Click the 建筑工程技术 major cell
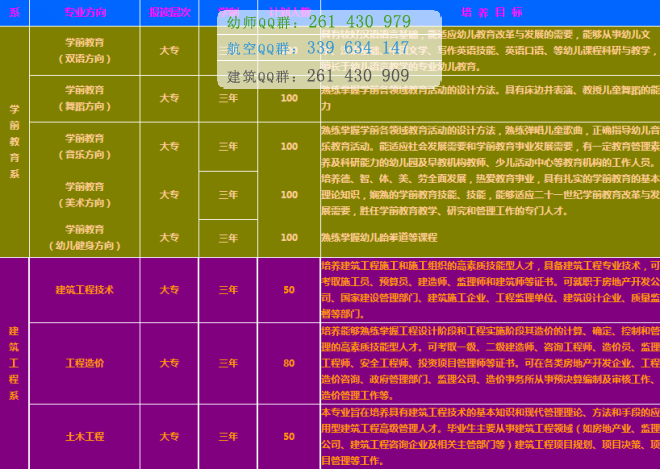Viewport: 660px width, 469px height. coord(84,290)
